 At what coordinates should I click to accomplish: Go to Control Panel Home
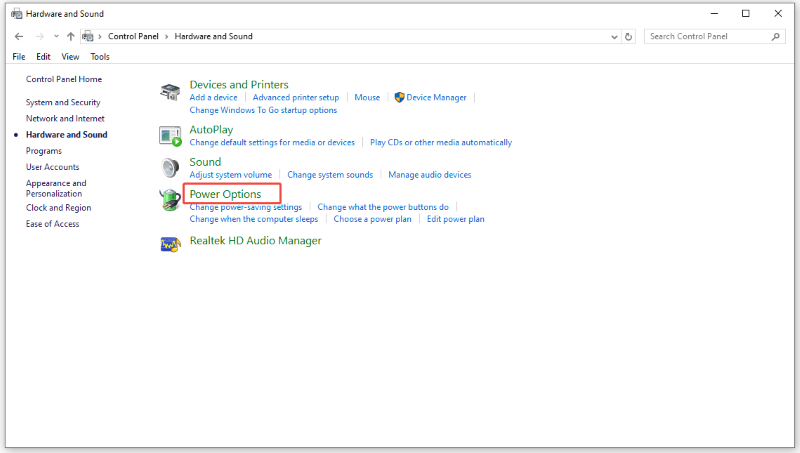pyautogui.click(x=64, y=79)
